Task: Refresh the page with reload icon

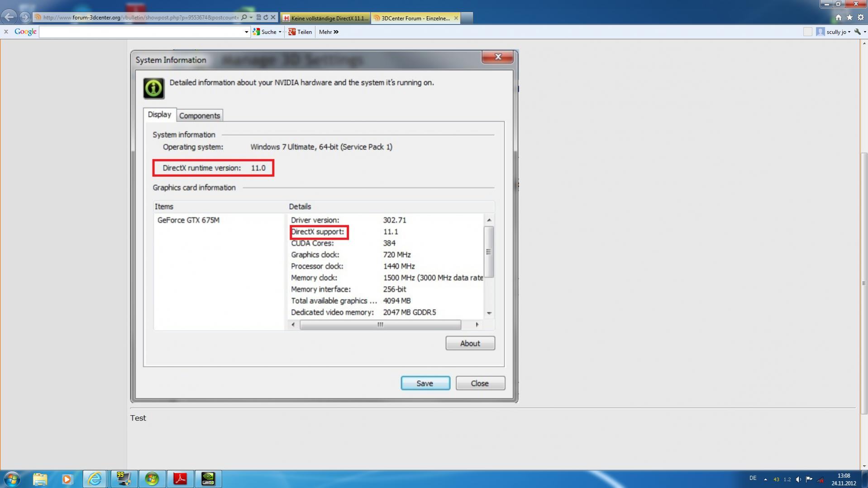Action: click(266, 18)
